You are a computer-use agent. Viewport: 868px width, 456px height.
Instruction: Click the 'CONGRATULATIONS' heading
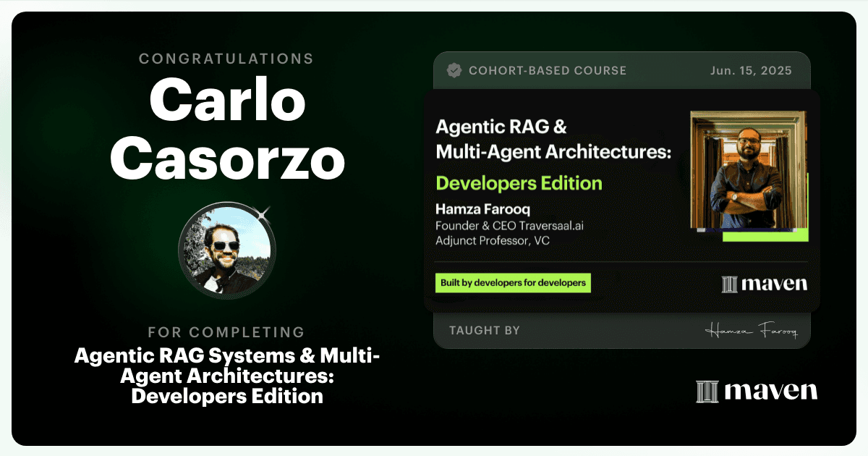[226, 59]
